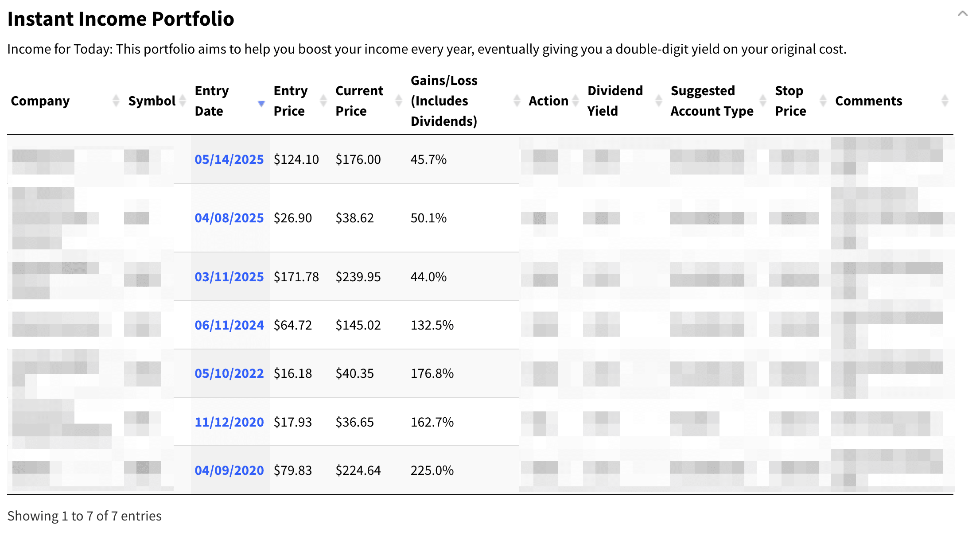Screen dimensions: 980x536
Task: Click the 05/10/2022 entry date
Action: (229, 373)
